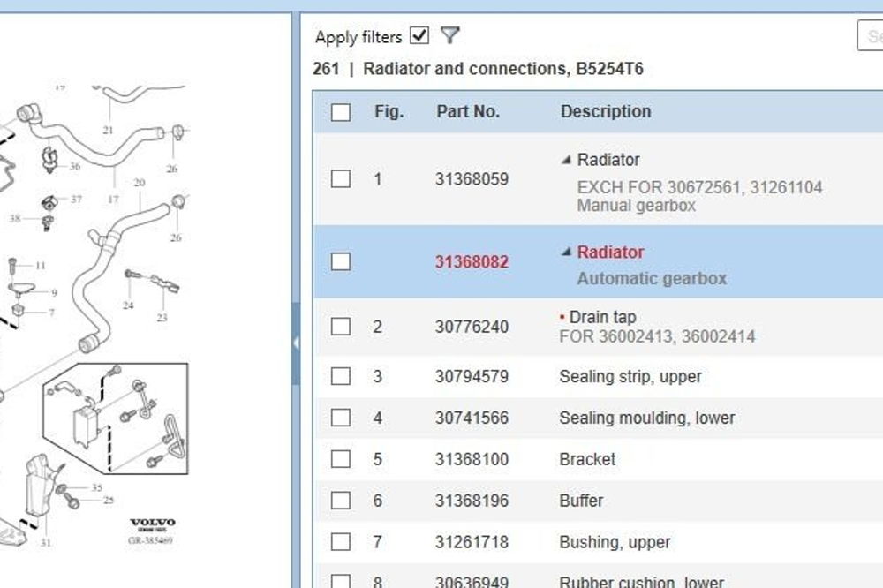Select the Sealing strip, upper row
The image size is (883, 588).
click(630, 377)
